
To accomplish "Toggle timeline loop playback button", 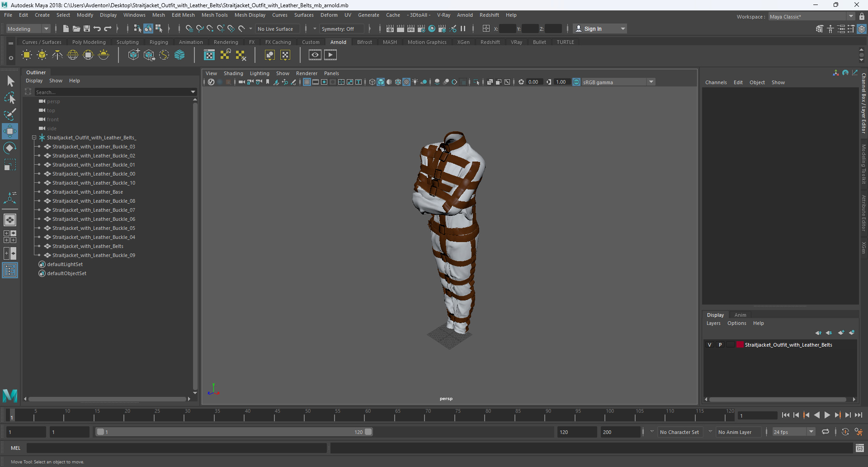I will coord(826,432).
